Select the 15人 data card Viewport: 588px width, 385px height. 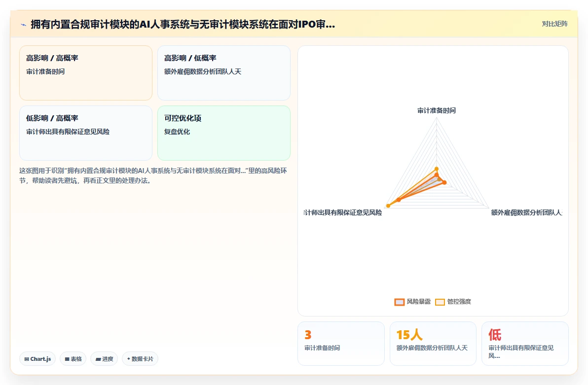click(433, 344)
